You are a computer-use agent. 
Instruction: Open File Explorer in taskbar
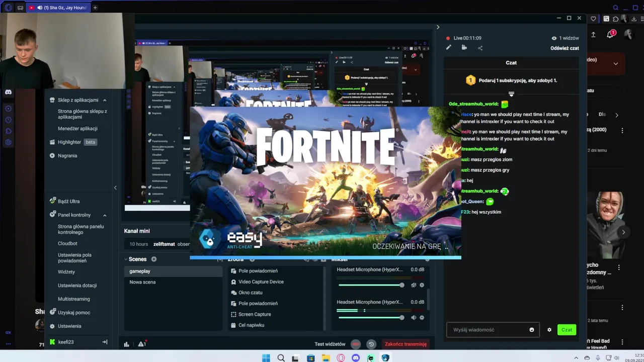pos(326,358)
